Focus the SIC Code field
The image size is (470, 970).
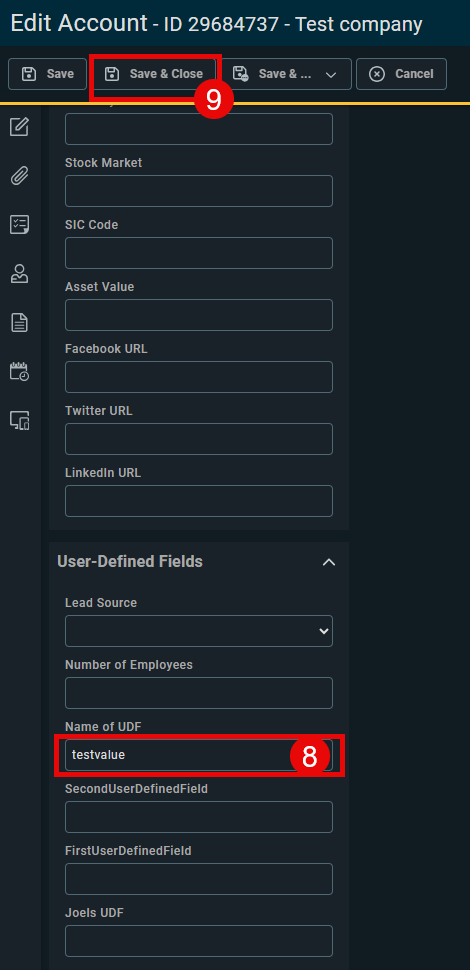coord(199,253)
